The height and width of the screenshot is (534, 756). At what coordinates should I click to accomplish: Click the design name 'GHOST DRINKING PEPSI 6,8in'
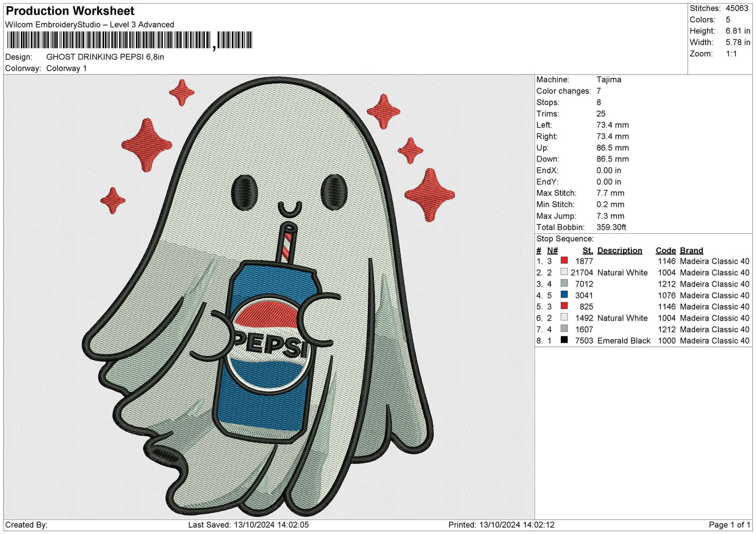[105, 57]
